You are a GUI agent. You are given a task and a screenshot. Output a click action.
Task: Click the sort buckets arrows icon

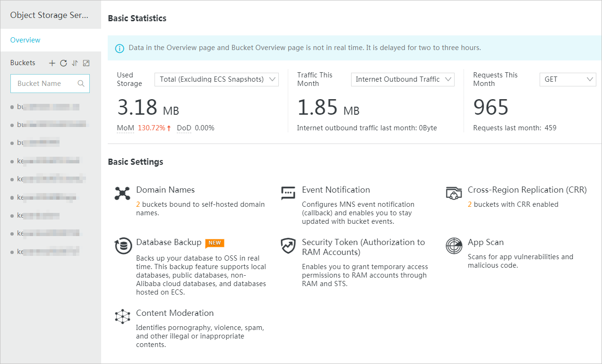tap(75, 63)
